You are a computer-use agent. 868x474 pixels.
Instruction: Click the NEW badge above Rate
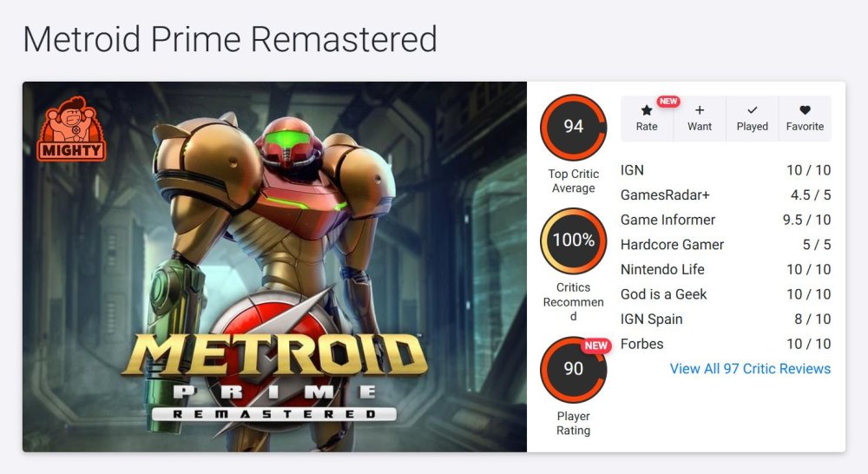pos(667,102)
